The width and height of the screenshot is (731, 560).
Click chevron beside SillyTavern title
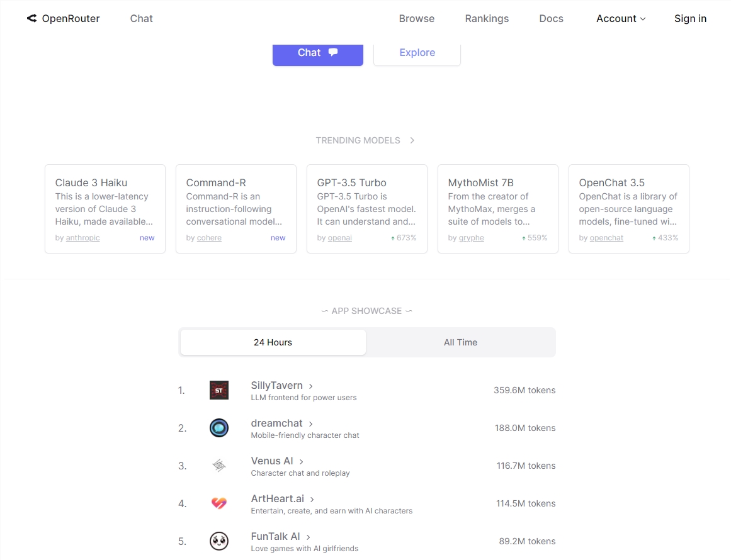point(311,386)
